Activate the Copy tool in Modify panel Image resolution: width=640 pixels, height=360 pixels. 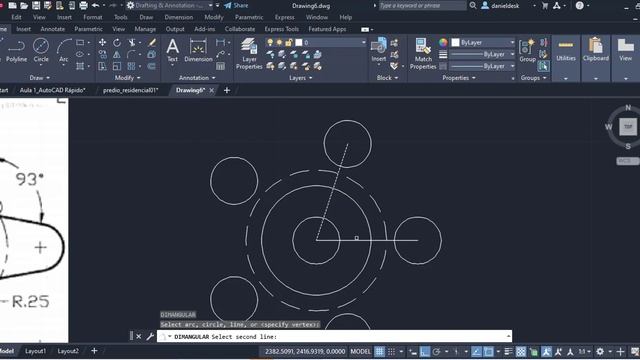[102, 54]
